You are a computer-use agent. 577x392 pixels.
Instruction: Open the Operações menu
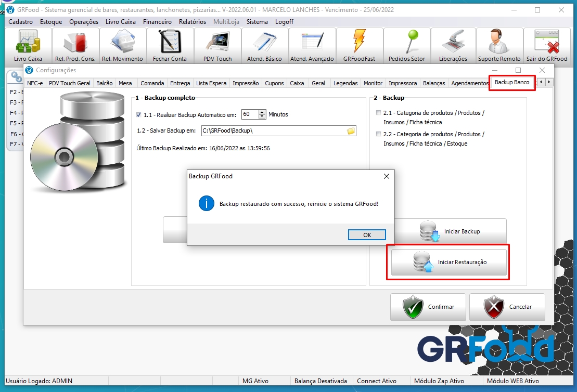point(84,22)
